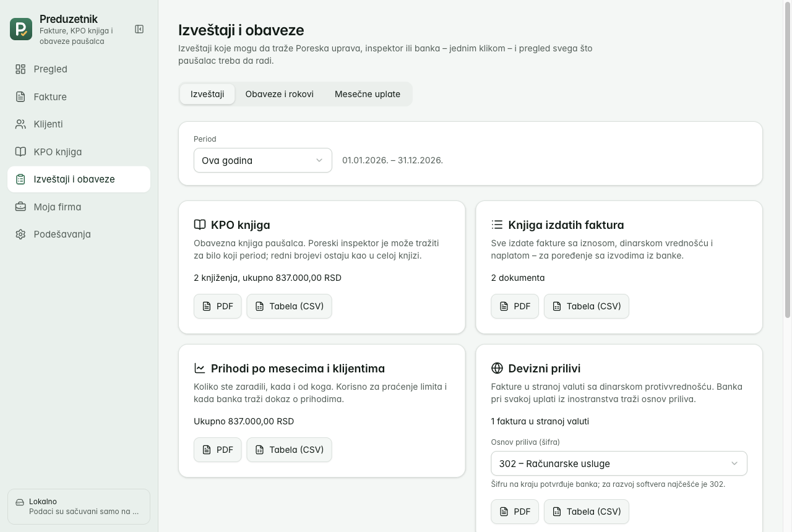792x532 pixels.
Task: Click the Podešavanja gear icon
Action: coord(20,234)
